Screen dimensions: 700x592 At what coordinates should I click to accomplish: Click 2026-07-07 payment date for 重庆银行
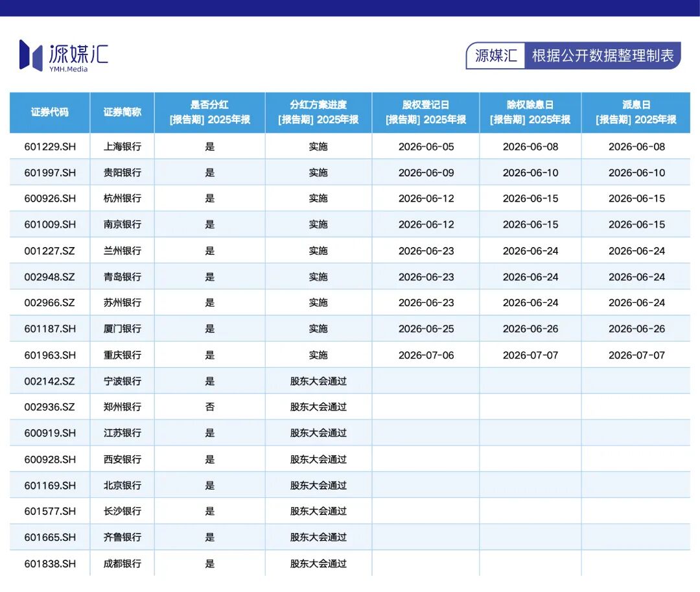click(x=636, y=355)
